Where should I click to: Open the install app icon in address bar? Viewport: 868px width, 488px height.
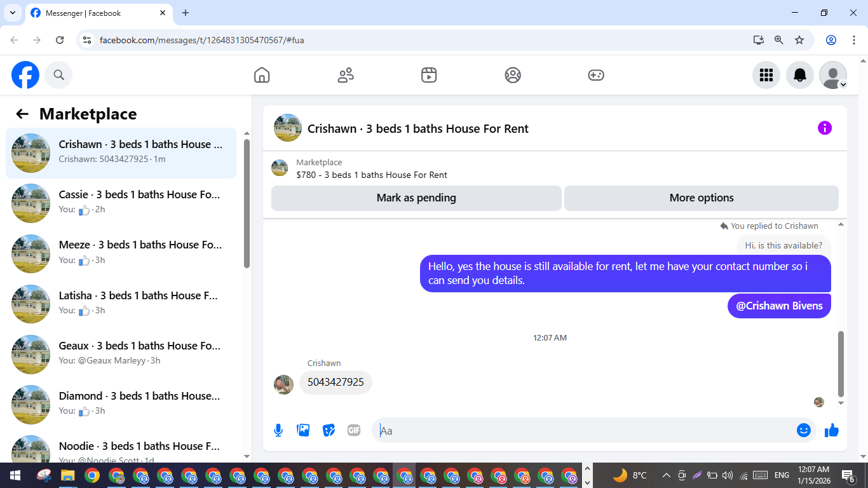point(759,40)
